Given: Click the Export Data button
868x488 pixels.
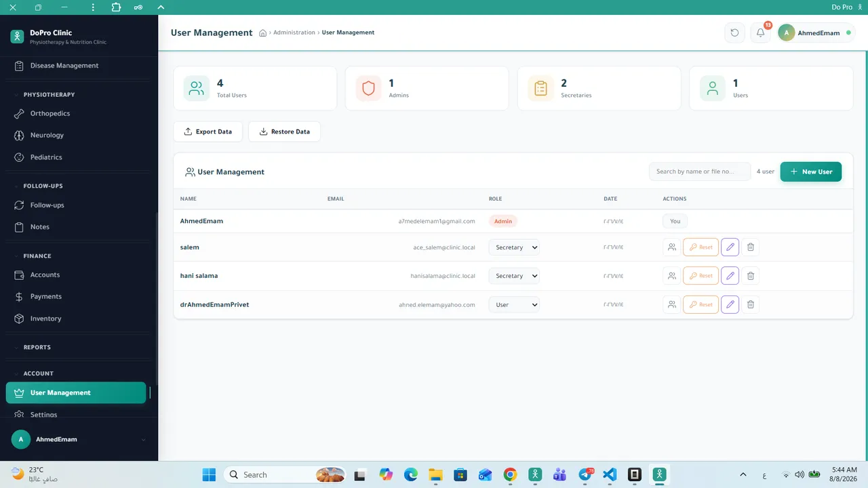Looking at the screenshot, I should [x=208, y=131].
